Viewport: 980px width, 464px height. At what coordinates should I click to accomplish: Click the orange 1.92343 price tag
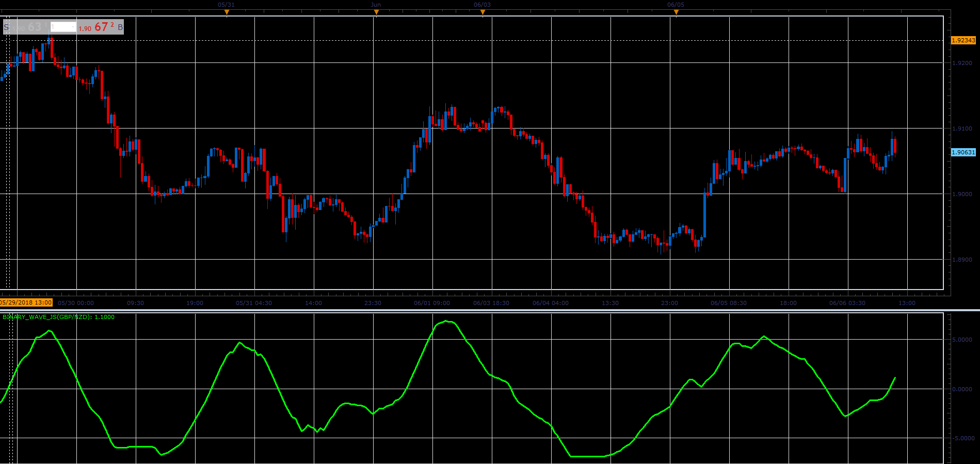coord(963,40)
